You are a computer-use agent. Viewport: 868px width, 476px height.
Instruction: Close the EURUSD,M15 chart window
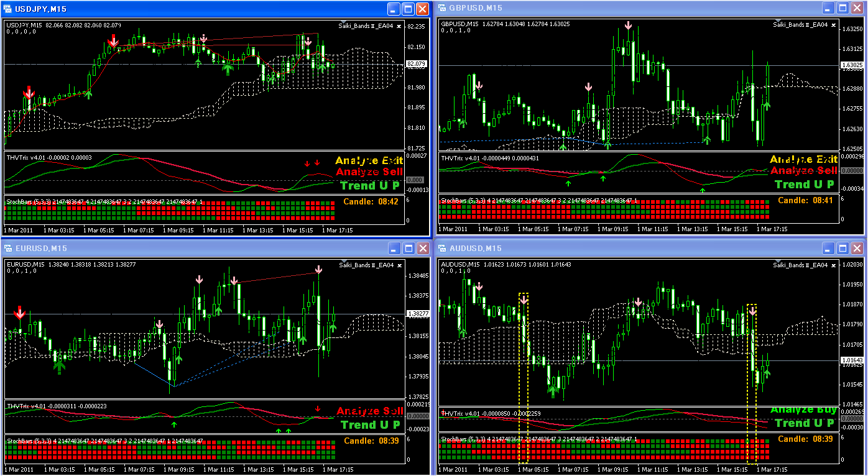click(422, 249)
